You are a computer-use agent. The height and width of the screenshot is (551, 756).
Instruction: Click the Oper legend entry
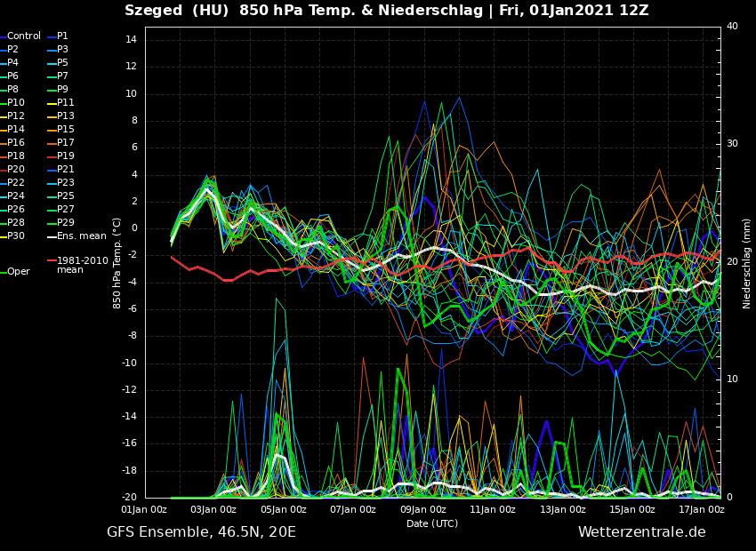point(18,272)
